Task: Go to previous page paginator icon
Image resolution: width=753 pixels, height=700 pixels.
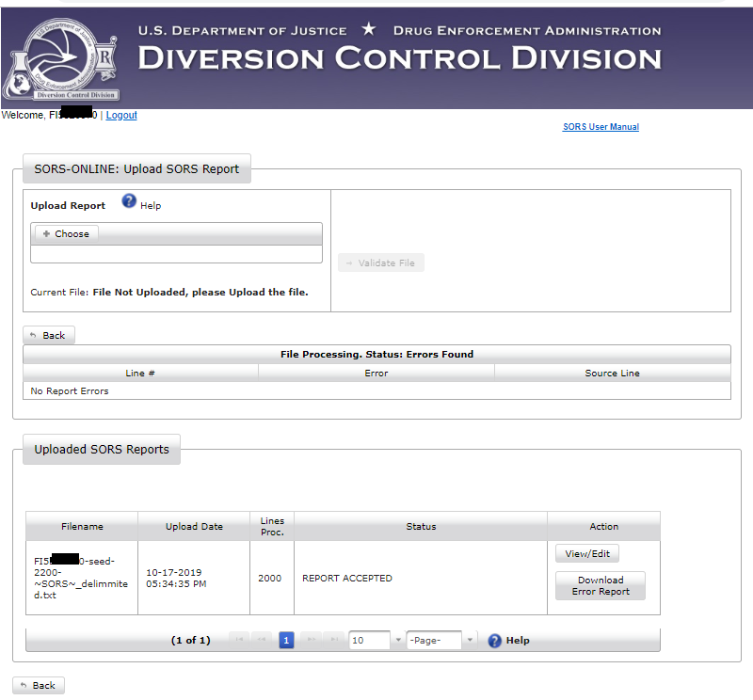Action: click(x=262, y=640)
